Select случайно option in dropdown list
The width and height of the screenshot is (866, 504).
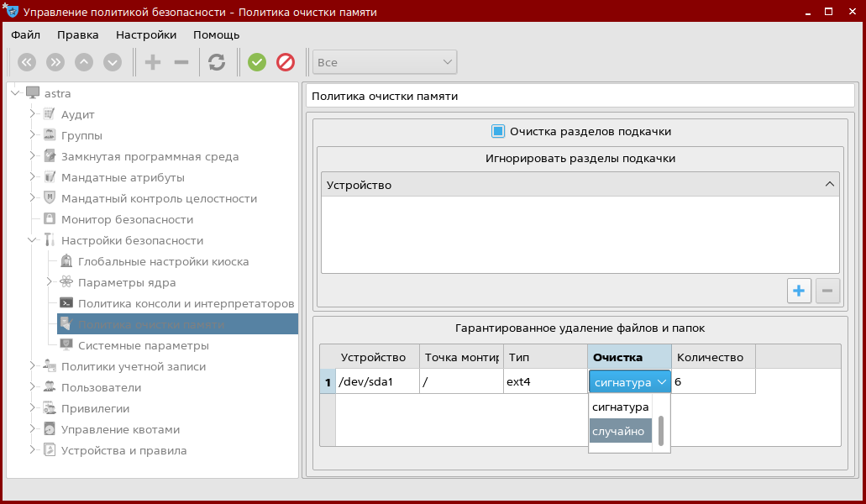pyautogui.click(x=620, y=431)
